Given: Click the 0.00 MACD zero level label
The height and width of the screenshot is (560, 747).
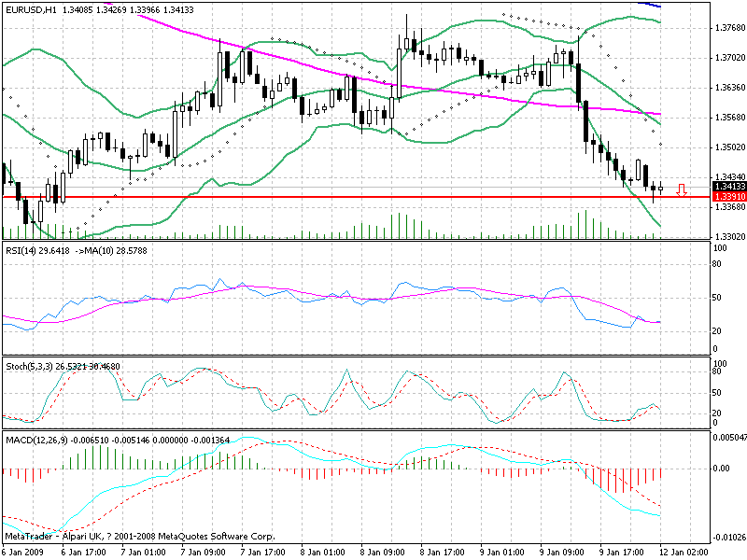Looking at the screenshot, I should pos(721,469).
